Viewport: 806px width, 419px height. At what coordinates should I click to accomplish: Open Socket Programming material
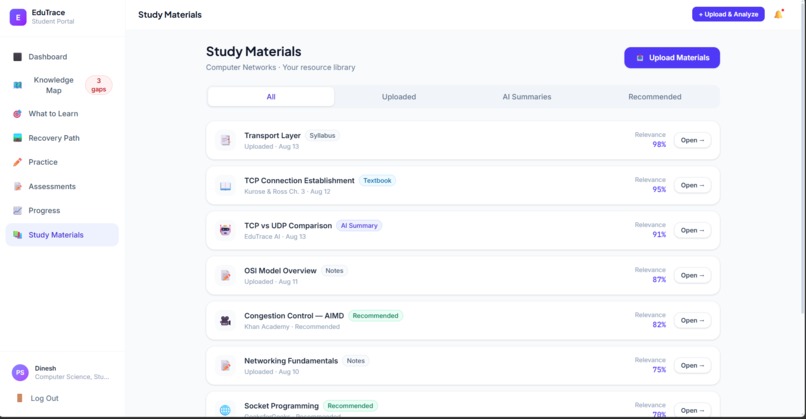coord(692,410)
